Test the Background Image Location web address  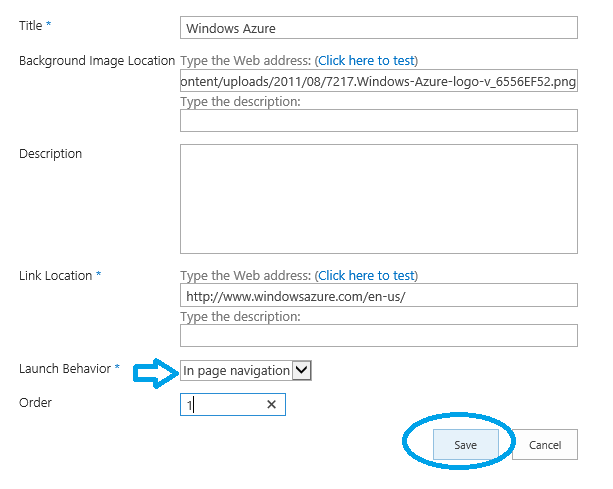pos(366,61)
